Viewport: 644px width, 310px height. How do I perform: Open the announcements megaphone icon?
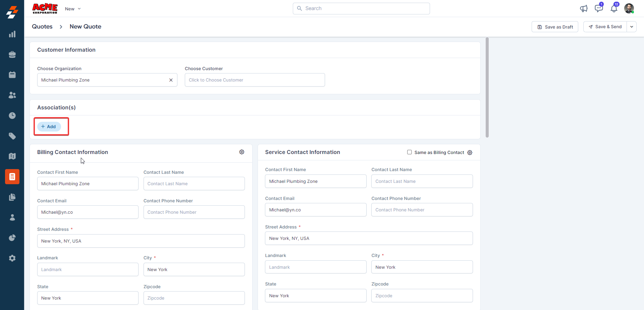tap(584, 9)
